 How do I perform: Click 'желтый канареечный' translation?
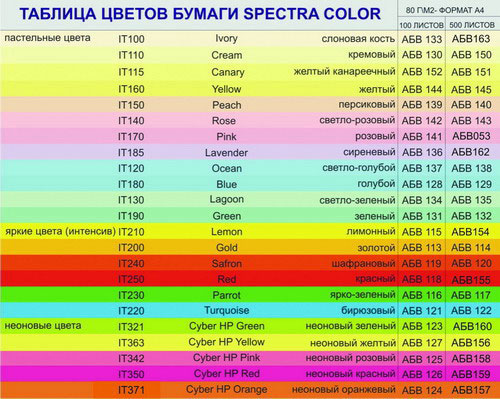pos(344,72)
